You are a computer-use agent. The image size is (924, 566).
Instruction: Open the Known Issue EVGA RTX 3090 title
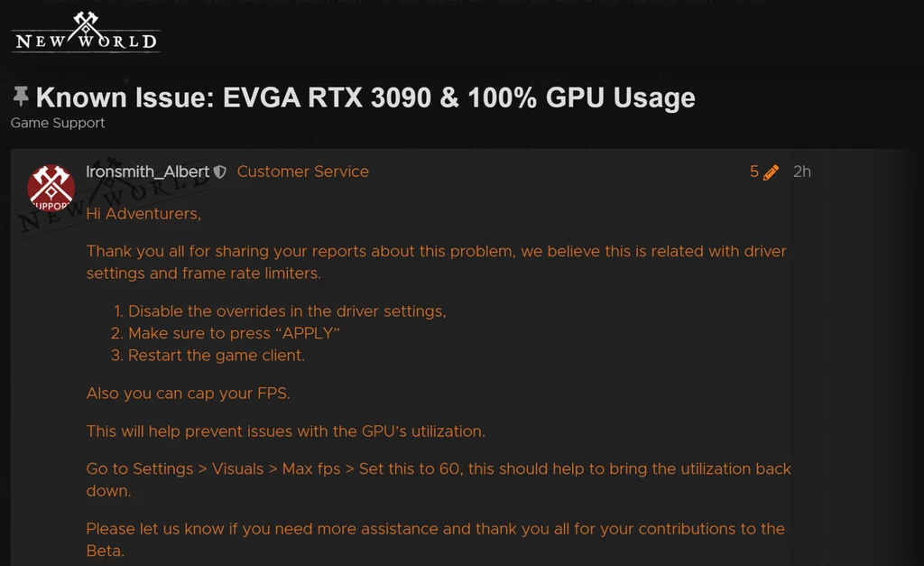pos(365,97)
